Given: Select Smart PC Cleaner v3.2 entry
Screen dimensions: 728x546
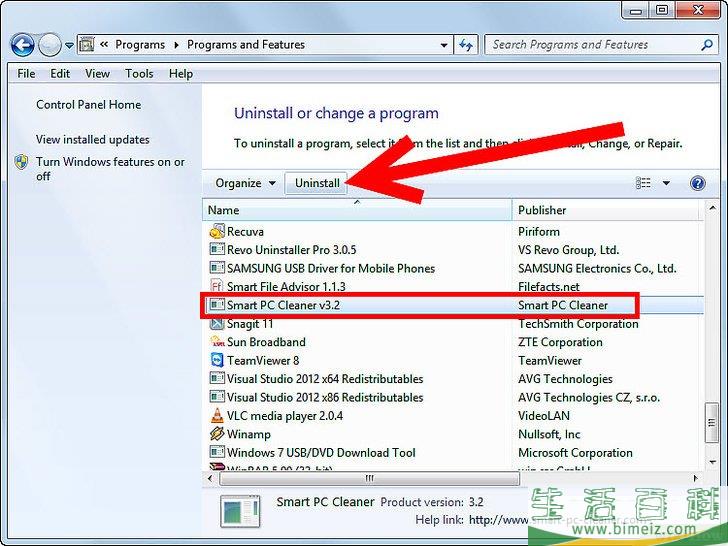Looking at the screenshot, I should (283, 305).
